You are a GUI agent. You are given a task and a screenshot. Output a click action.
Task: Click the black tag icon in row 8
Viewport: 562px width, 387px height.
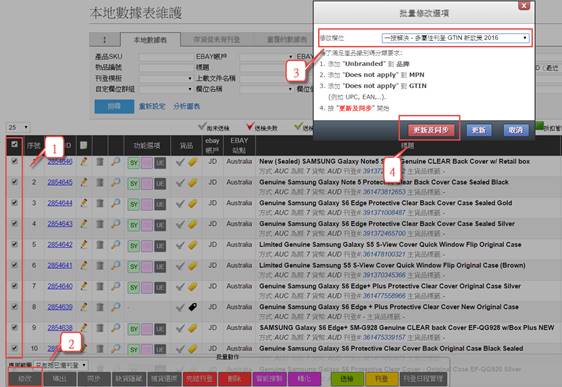point(192,307)
